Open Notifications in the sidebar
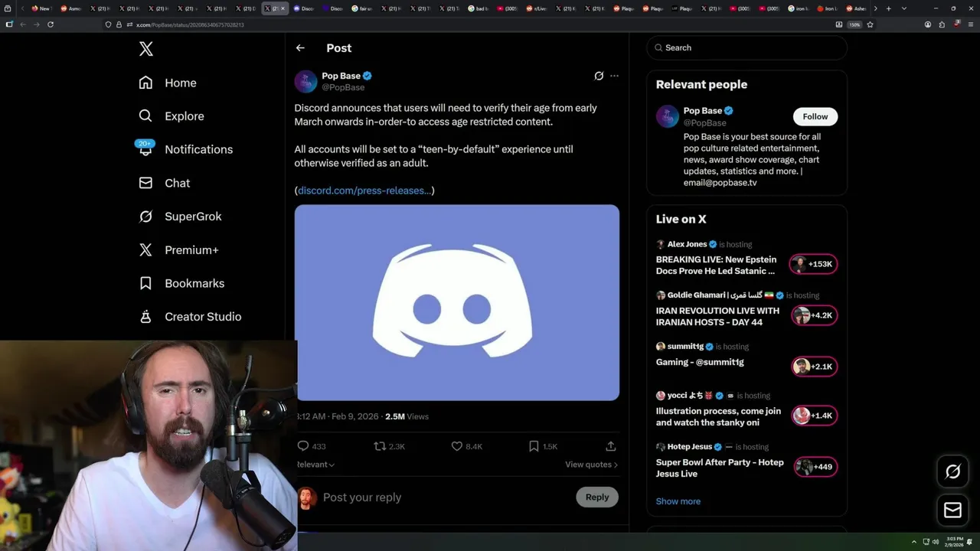The height and width of the screenshot is (551, 980). [185, 149]
